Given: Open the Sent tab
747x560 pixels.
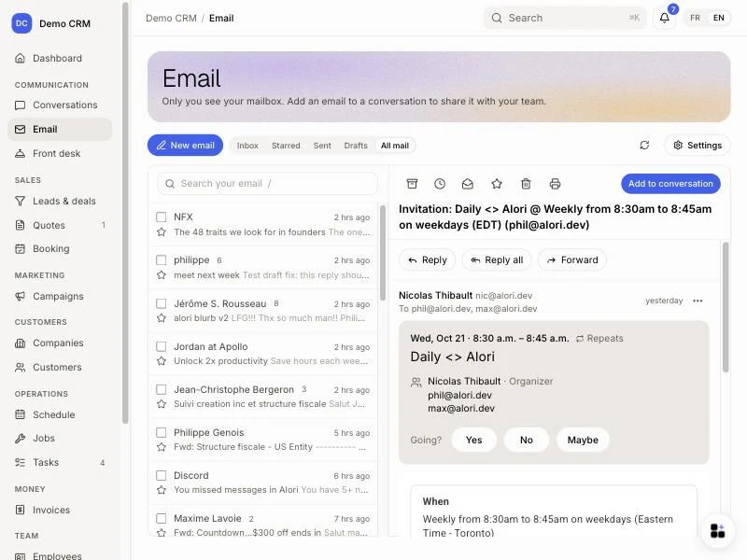Looking at the screenshot, I should (x=322, y=146).
